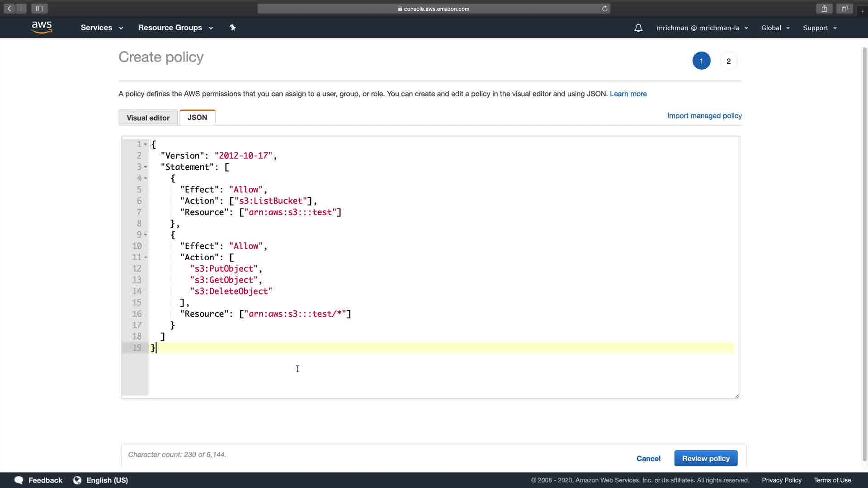This screenshot has height=488, width=868.
Task: Click the language globe icon
Action: click(77, 480)
